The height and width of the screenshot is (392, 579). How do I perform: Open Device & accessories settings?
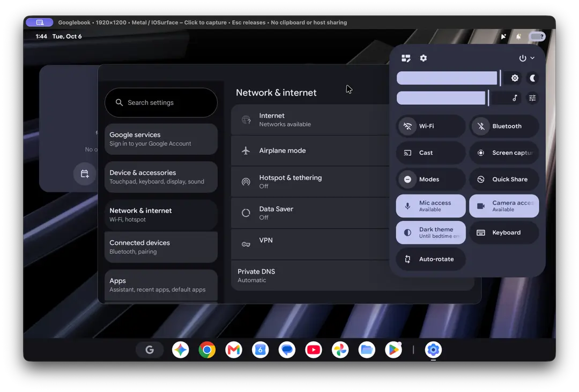click(161, 177)
